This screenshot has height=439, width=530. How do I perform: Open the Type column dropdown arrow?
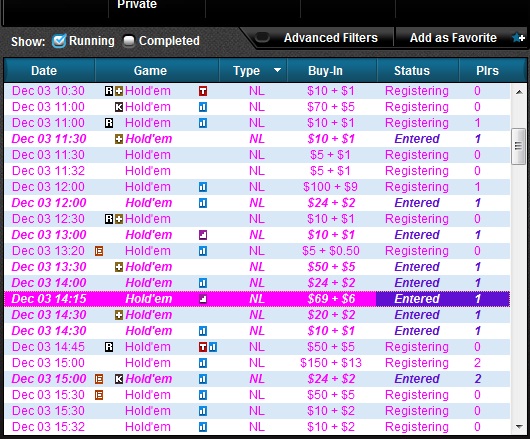point(277,70)
